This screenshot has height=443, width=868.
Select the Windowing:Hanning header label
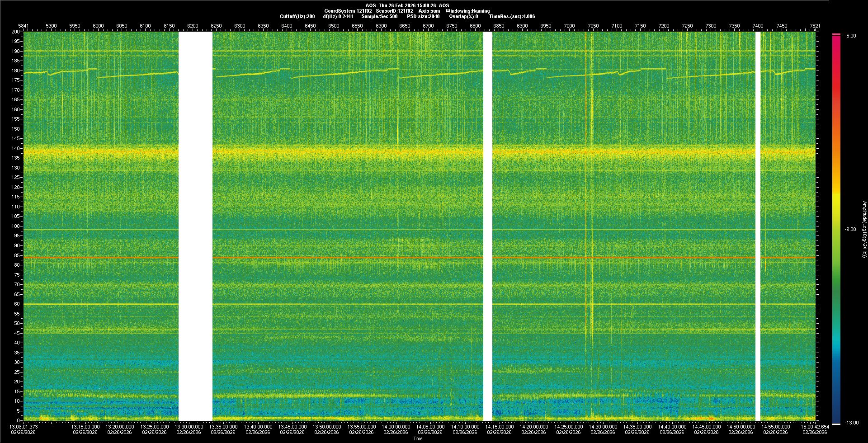coord(467,11)
